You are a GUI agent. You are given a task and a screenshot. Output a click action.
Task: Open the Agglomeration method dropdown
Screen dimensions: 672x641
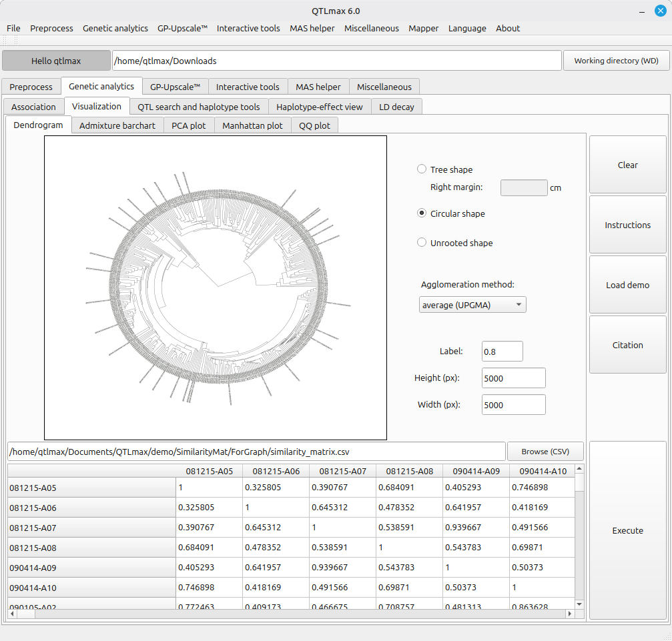472,305
